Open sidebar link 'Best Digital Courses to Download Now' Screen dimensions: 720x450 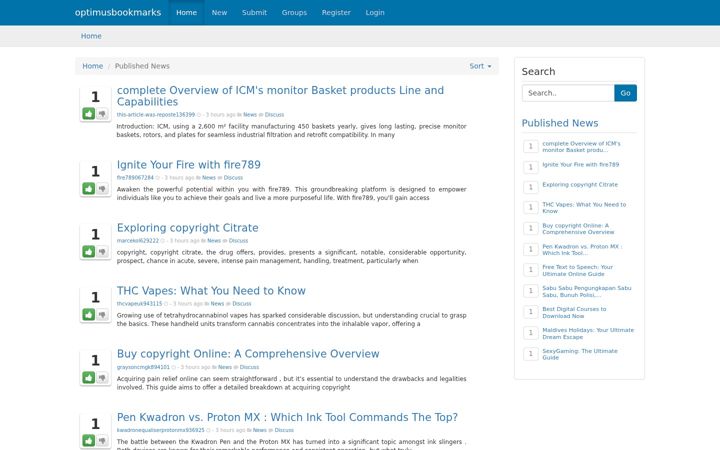pyautogui.click(x=574, y=312)
